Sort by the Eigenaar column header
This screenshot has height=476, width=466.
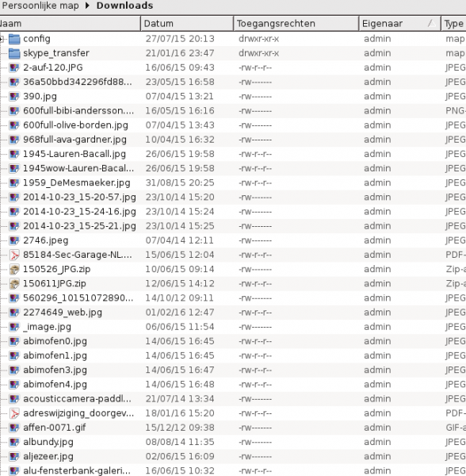pos(399,24)
